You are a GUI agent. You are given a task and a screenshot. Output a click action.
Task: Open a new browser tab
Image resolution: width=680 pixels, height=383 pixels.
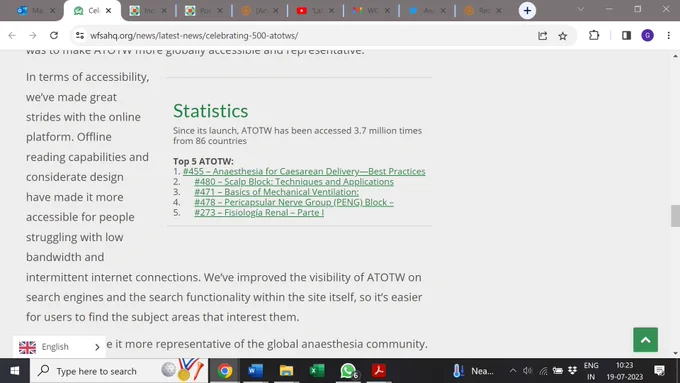tap(527, 10)
